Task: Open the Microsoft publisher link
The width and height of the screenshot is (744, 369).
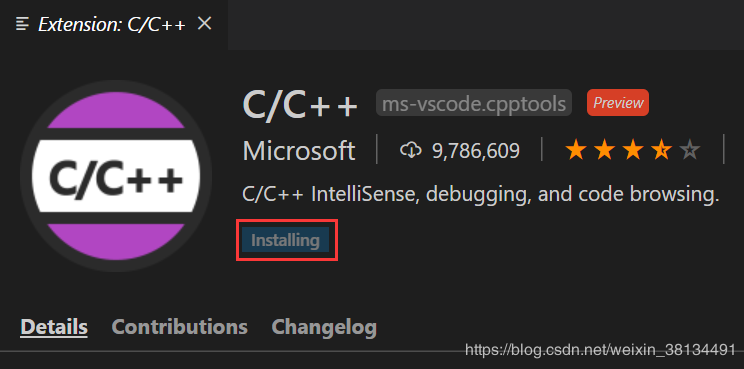Action: click(x=299, y=151)
